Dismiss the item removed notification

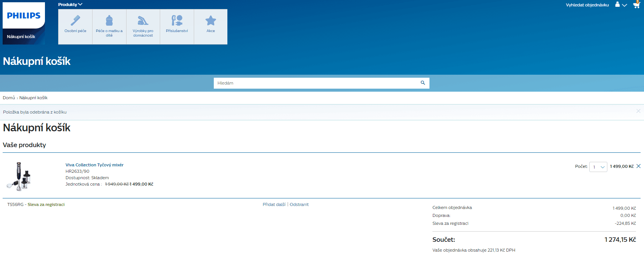tap(638, 111)
